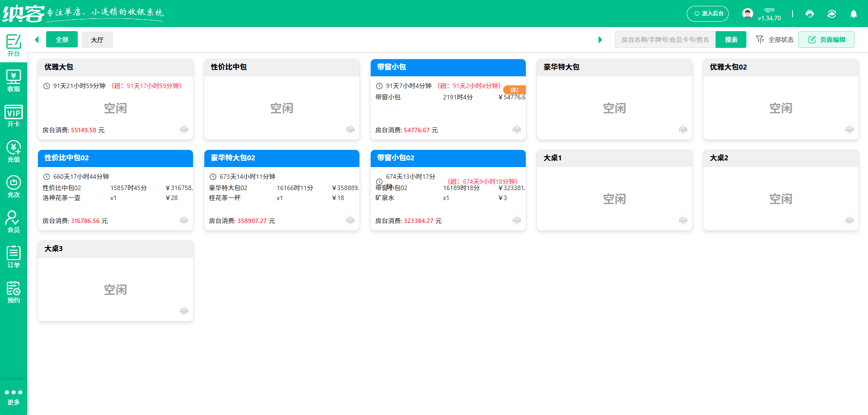This screenshot has height=415, width=868.
Task: Click service bell icon on 优雅大包02 card
Action: [849, 130]
